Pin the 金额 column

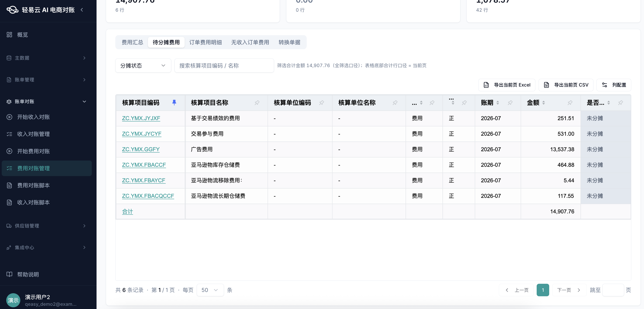coord(570,102)
